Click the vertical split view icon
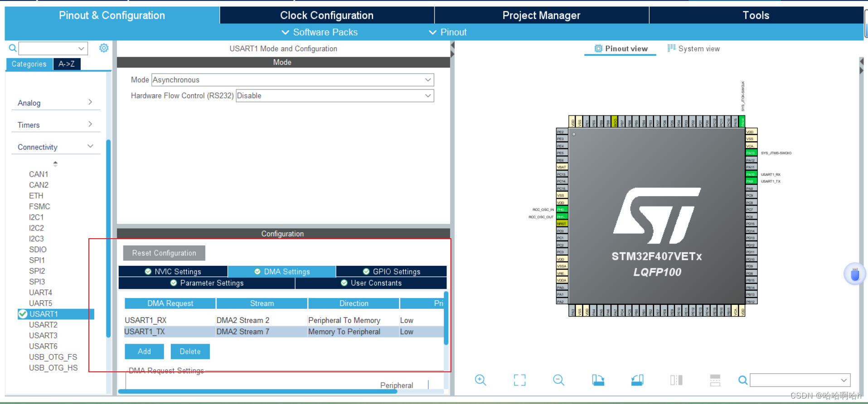 [x=676, y=380]
